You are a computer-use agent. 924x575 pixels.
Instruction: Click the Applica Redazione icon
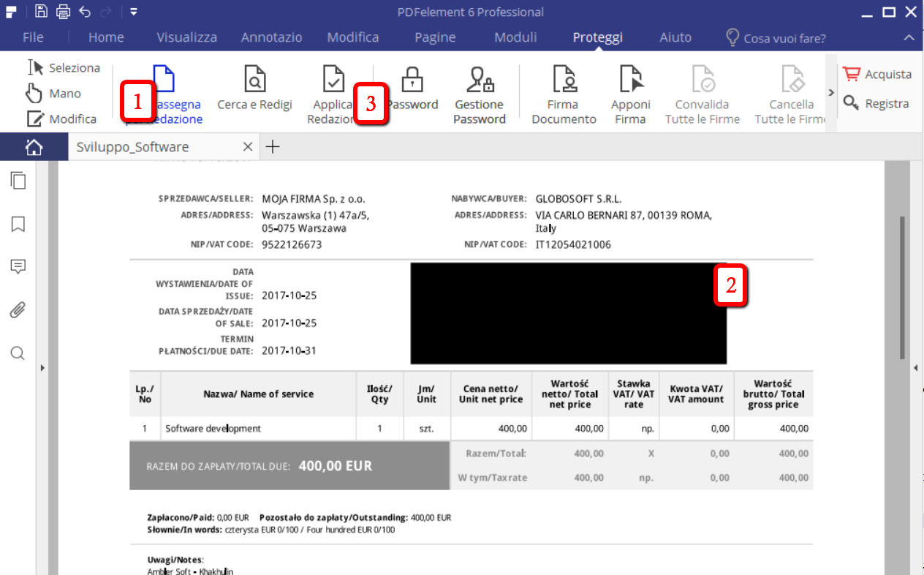pos(333,79)
